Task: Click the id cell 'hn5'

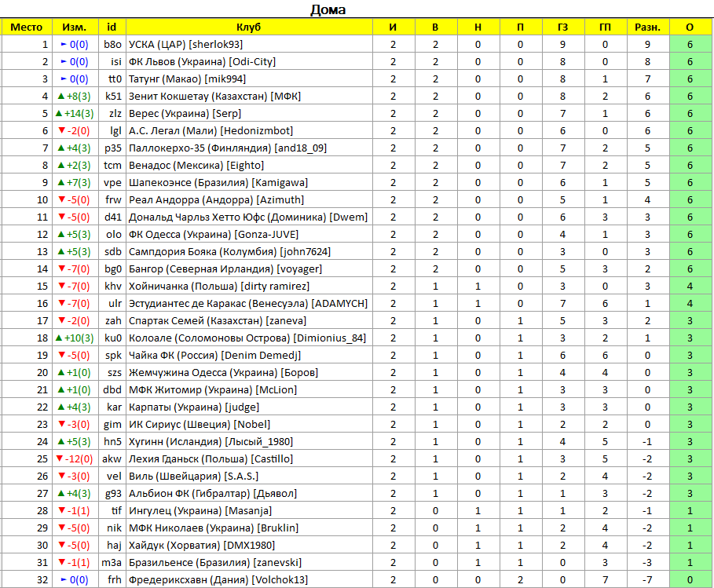Action: click(112, 442)
